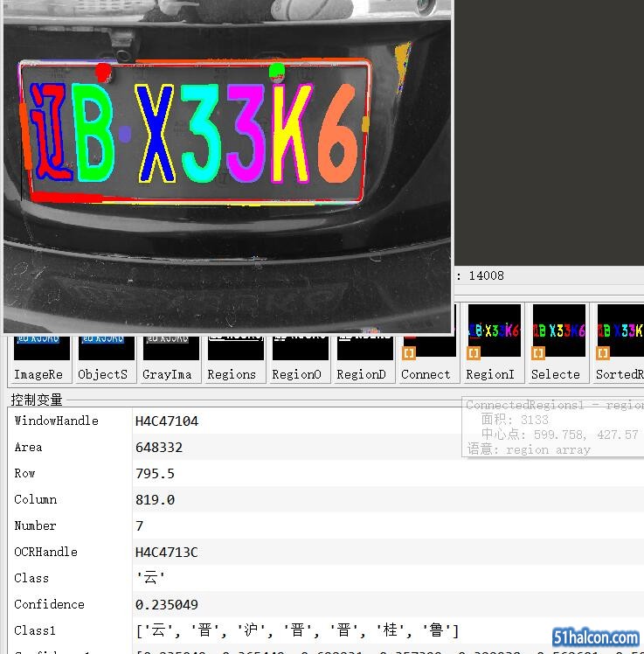This screenshot has width=644, height=654.
Task: Open the Connect variable thumbnail
Action: click(x=430, y=346)
